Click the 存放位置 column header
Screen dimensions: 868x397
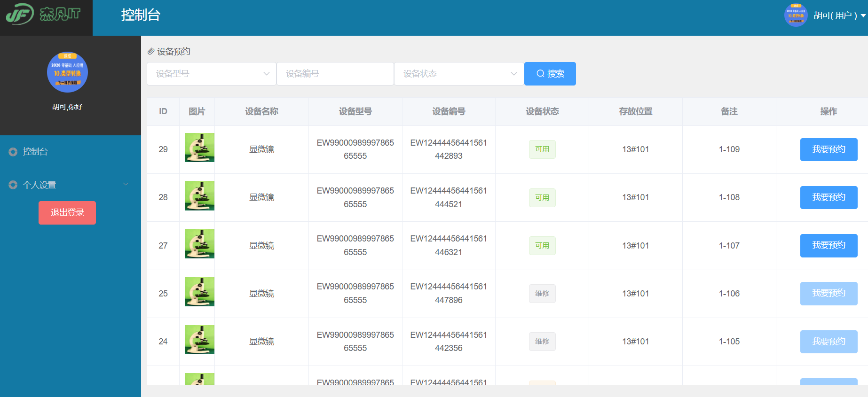tap(636, 111)
